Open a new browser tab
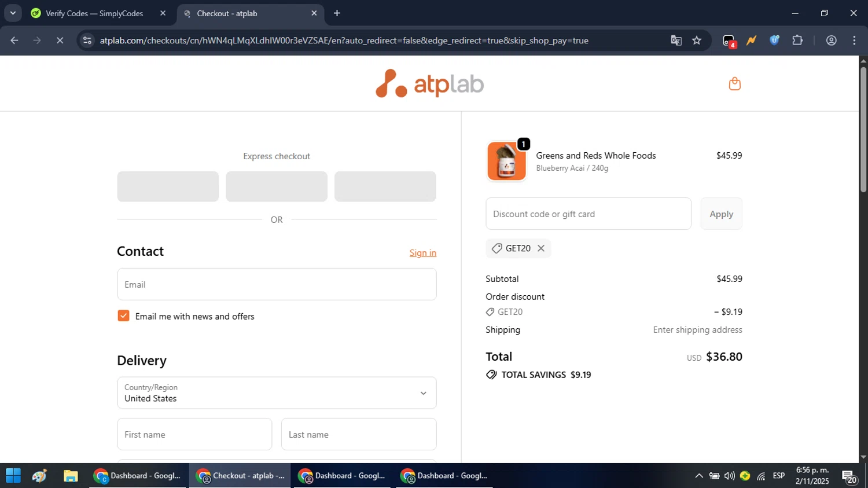 pos(337,13)
